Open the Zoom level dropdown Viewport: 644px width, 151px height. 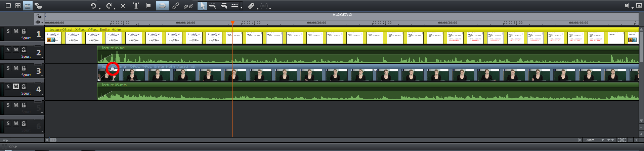click(x=594, y=140)
